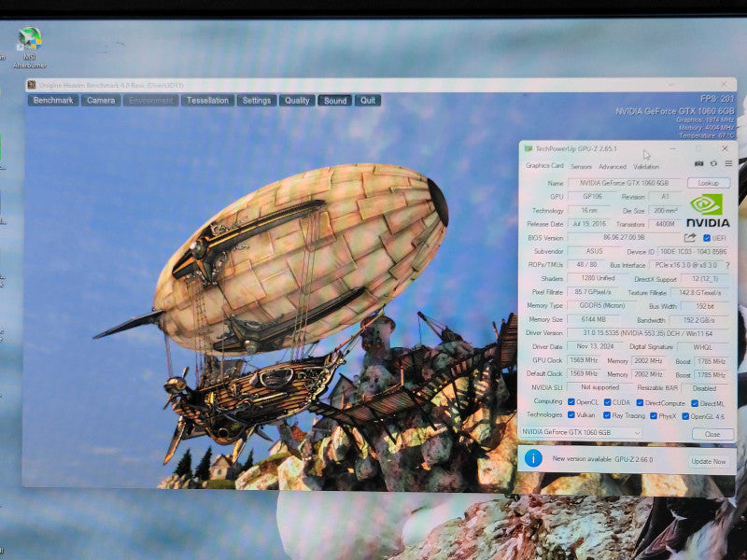
Task: Toggle the OpenGL 4.6 checkbox
Action: [x=685, y=416]
